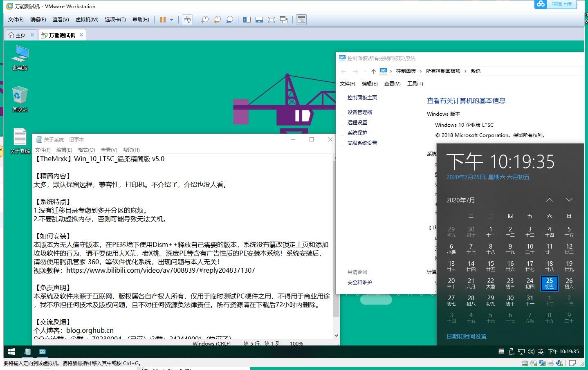
Task: Go to previous month with calendar up chevron
Action: click(x=550, y=200)
